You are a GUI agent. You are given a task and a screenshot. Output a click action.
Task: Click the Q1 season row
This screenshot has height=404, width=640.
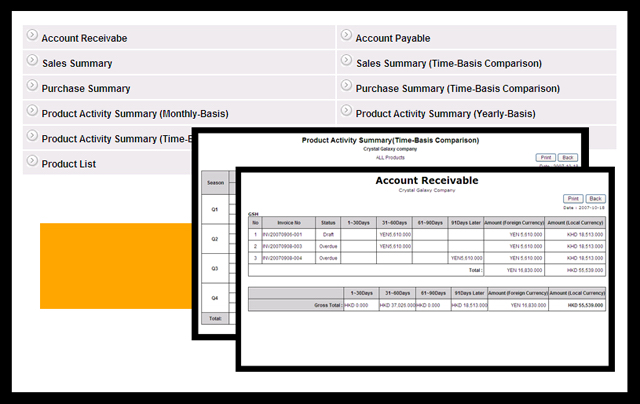(x=215, y=209)
